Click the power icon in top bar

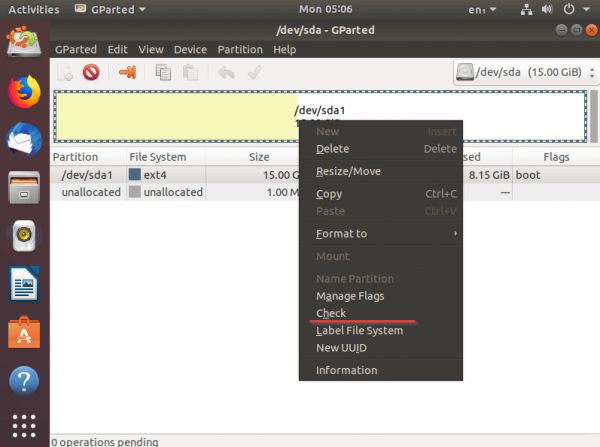(x=569, y=9)
